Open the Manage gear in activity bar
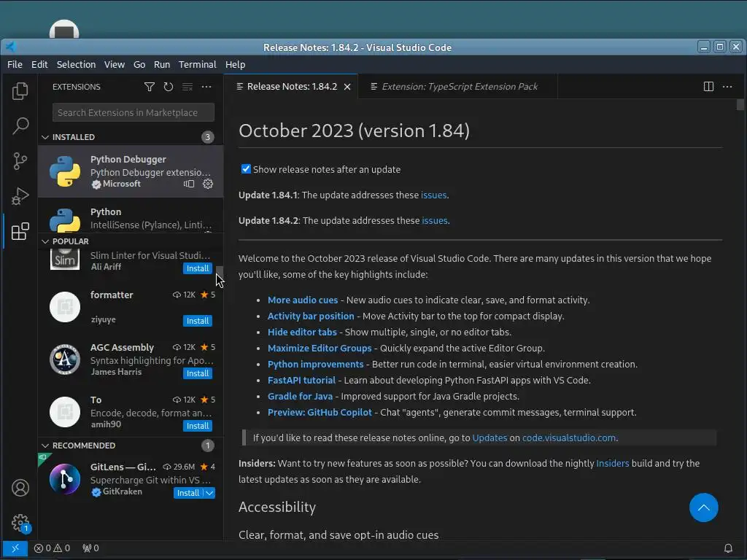This screenshot has height=560, width=747. point(20,524)
